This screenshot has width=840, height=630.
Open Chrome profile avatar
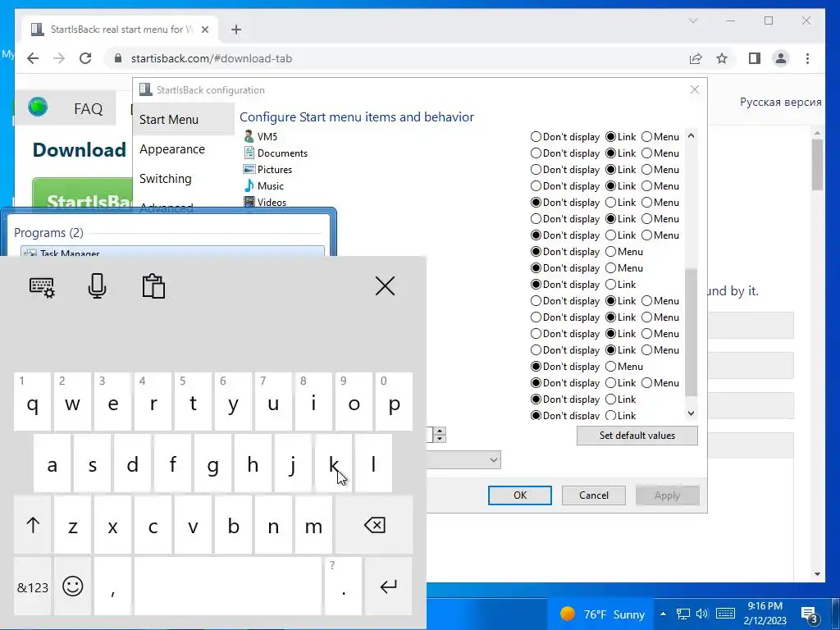pyautogui.click(x=781, y=58)
